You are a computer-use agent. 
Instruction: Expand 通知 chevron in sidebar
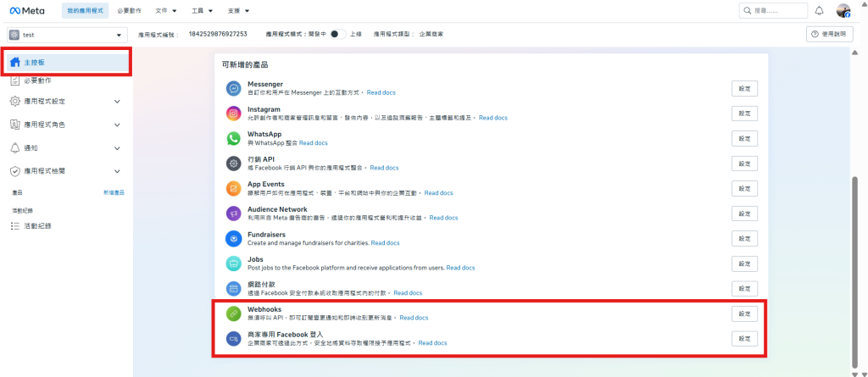(x=117, y=147)
